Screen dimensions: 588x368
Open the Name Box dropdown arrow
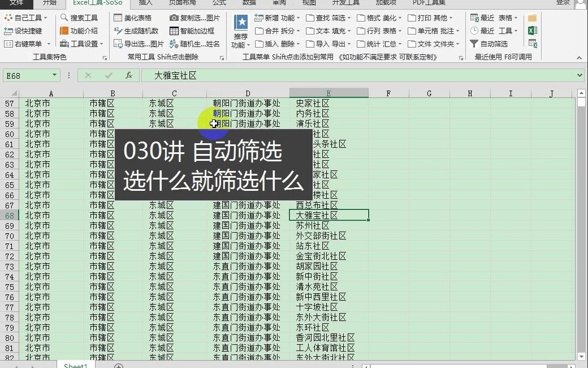click(53, 75)
